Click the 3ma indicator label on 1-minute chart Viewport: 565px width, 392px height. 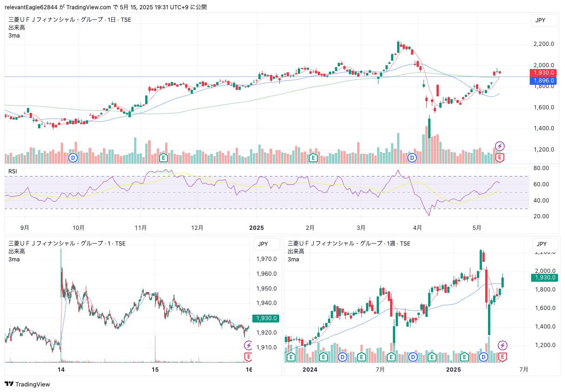click(14, 259)
